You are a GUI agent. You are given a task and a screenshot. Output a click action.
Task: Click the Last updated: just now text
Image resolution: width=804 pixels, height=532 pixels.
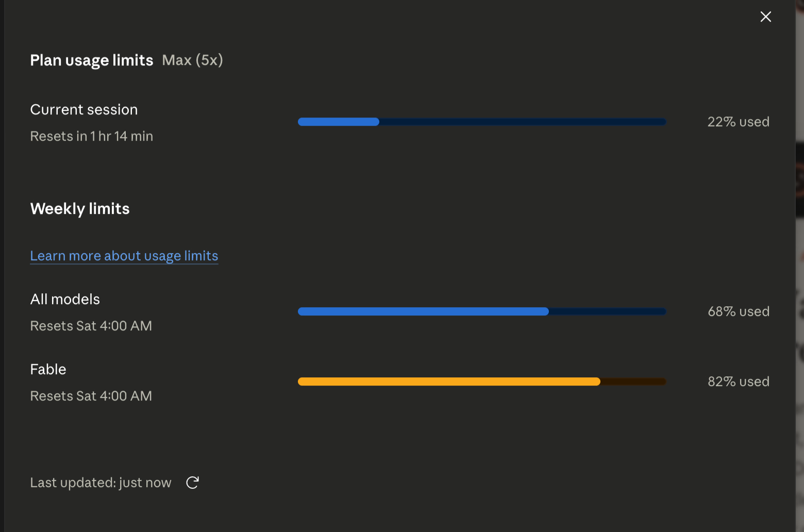[x=101, y=483]
